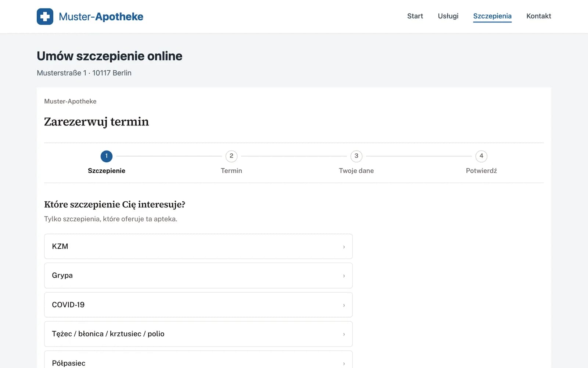Click the heading Zarezerwuj termin
The width and height of the screenshot is (588, 368).
pos(96,122)
